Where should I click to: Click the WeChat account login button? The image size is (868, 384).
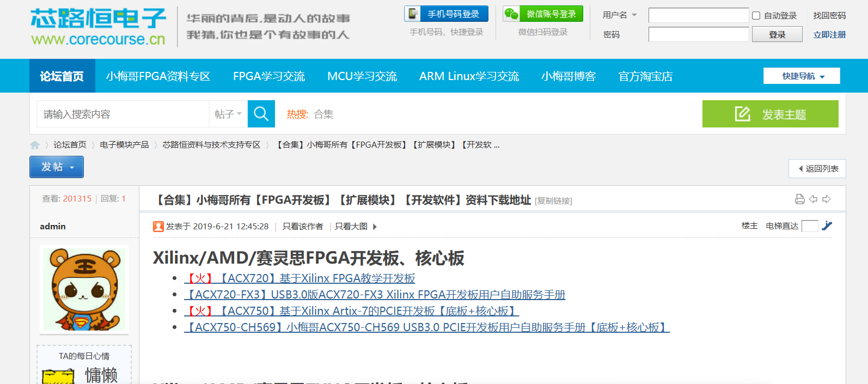pos(543,14)
